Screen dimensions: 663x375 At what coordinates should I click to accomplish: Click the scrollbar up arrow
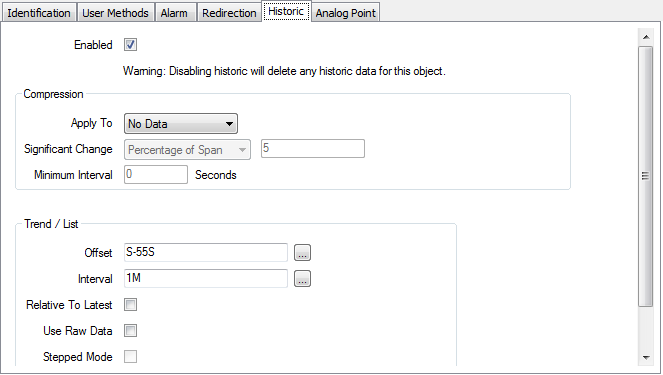646,37
